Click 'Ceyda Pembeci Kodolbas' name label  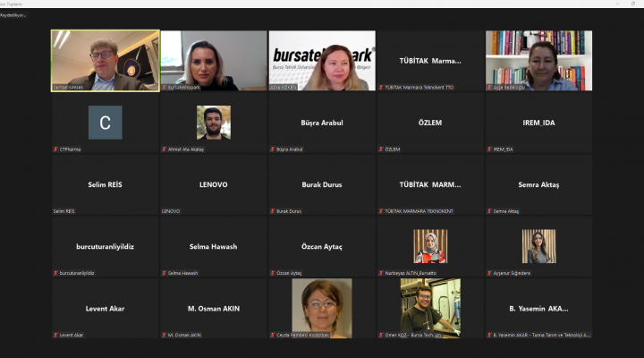pyautogui.click(x=302, y=335)
